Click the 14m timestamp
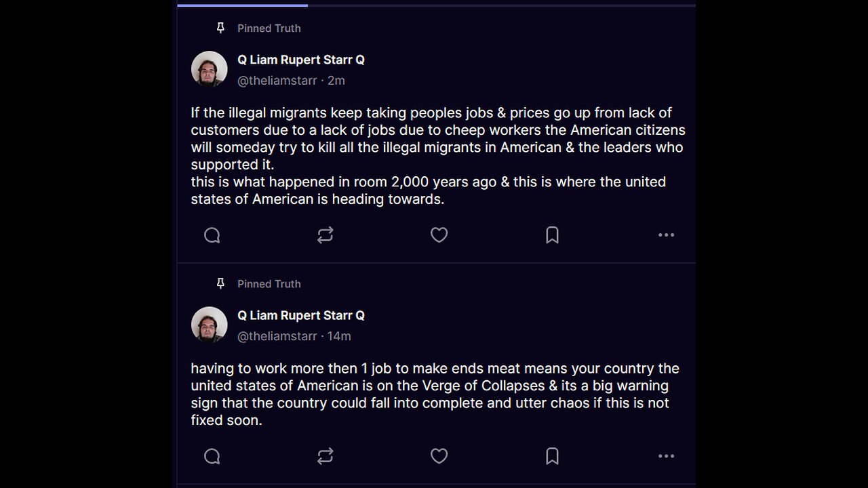Viewport: 868px width, 488px height. click(x=339, y=336)
